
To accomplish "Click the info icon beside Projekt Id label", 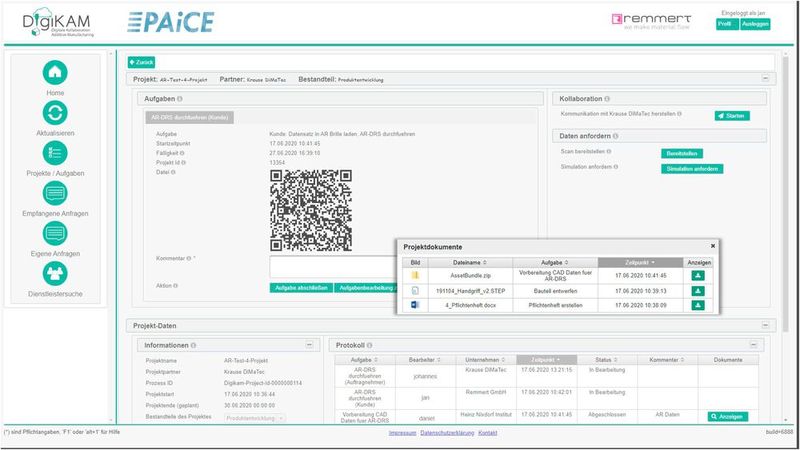I will pos(184,163).
